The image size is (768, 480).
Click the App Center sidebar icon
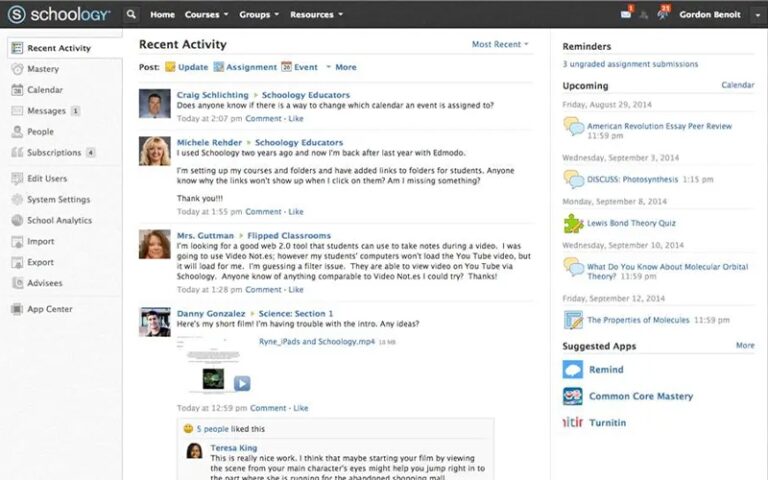click(17, 309)
